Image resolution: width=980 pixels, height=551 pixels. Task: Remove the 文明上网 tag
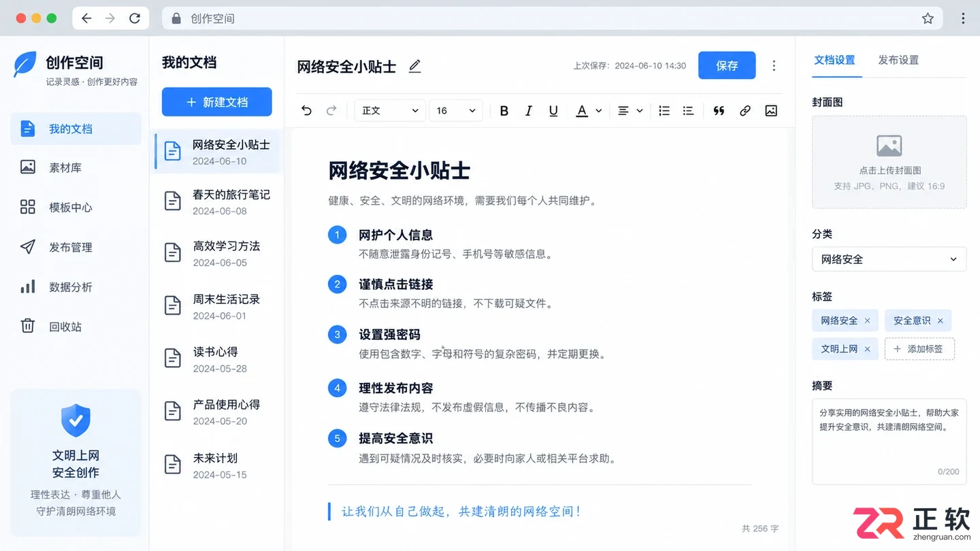pyautogui.click(x=867, y=349)
